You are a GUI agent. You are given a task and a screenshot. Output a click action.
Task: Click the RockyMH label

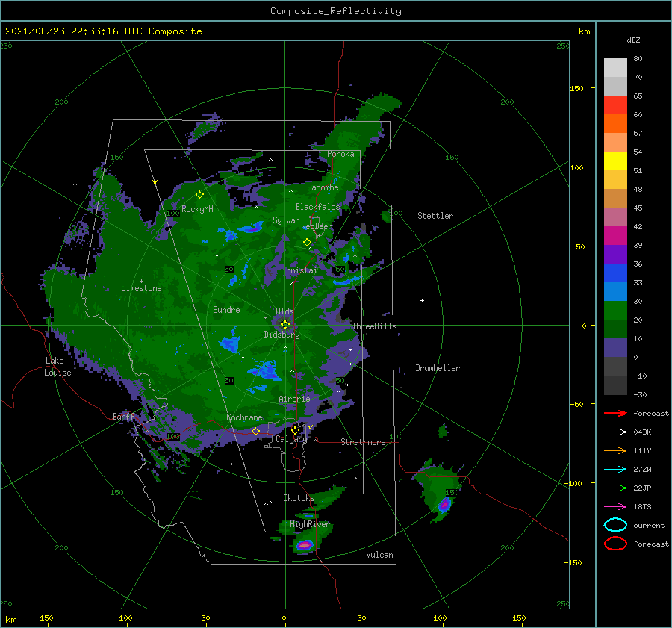(x=197, y=209)
